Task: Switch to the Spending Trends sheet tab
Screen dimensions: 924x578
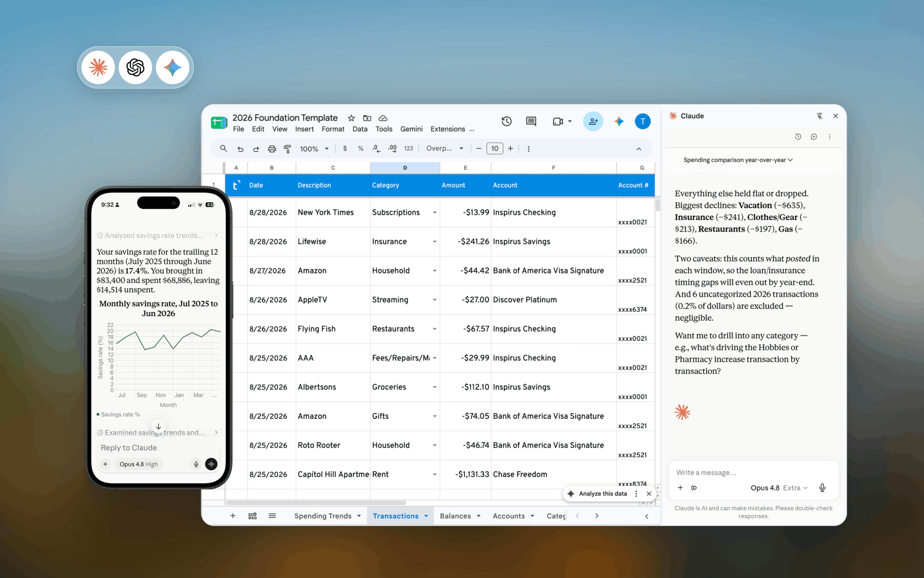Action: point(327,516)
